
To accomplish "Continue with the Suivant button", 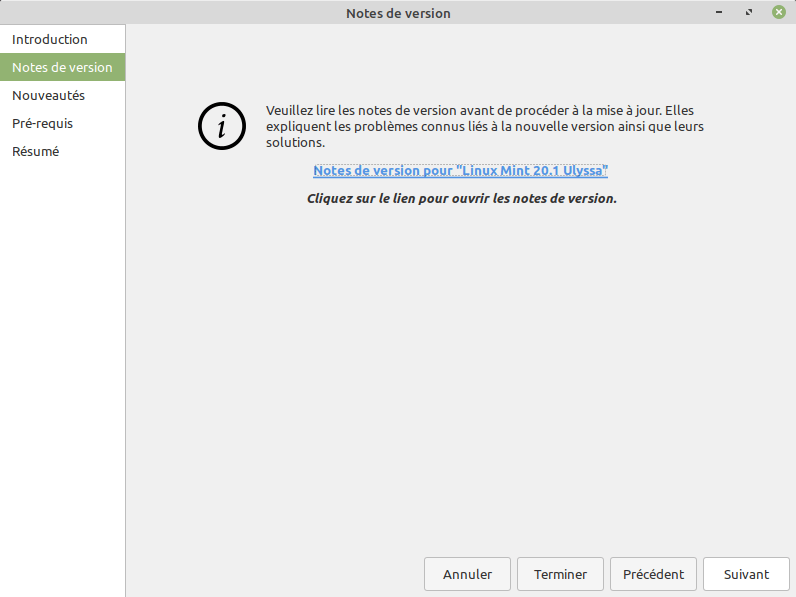I will (746, 574).
